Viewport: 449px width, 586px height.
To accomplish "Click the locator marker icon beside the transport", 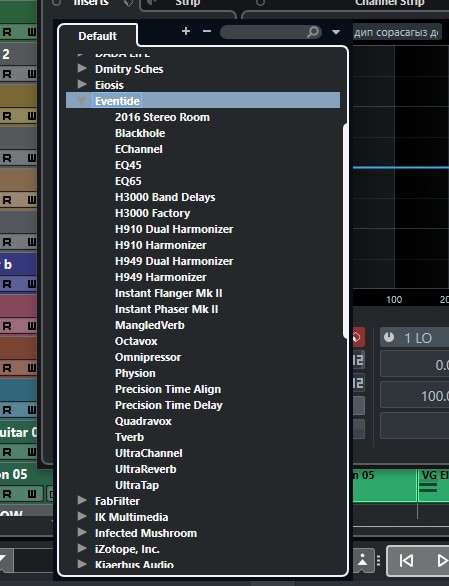I will tap(362, 560).
